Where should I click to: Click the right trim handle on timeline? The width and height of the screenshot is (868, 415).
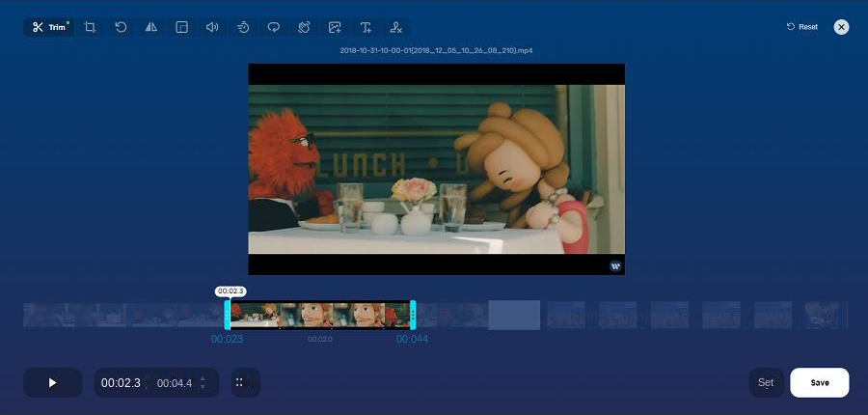pos(413,315)
